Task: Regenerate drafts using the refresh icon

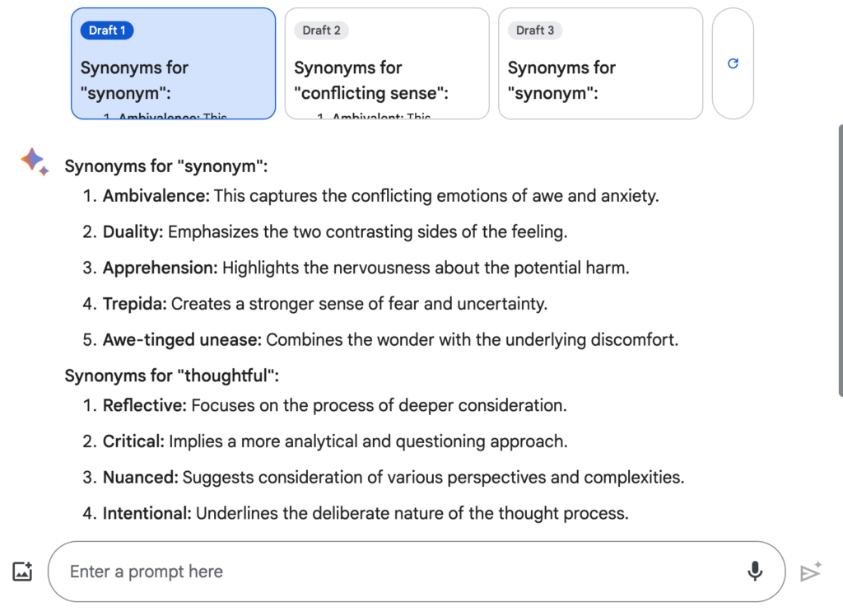Action: (732, 63)
